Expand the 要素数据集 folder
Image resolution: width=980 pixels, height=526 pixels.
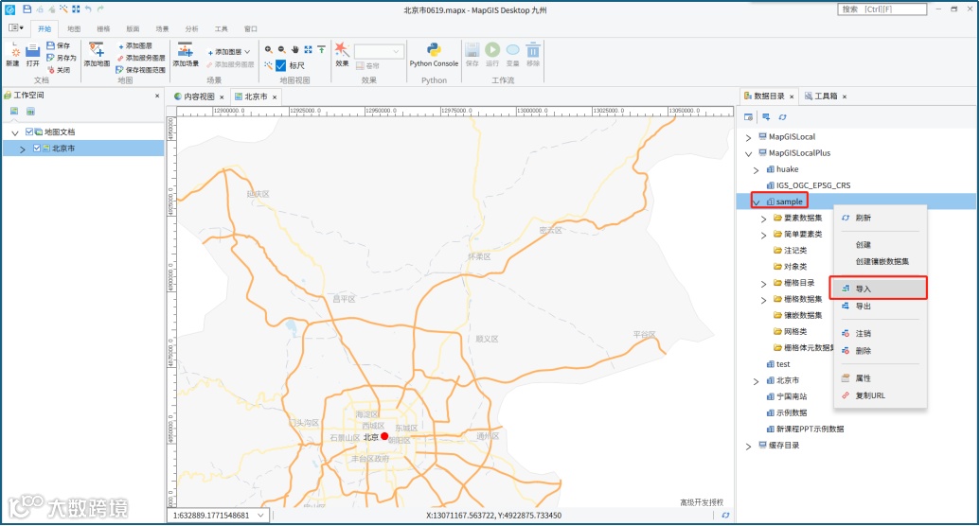[x=763, y=218]
